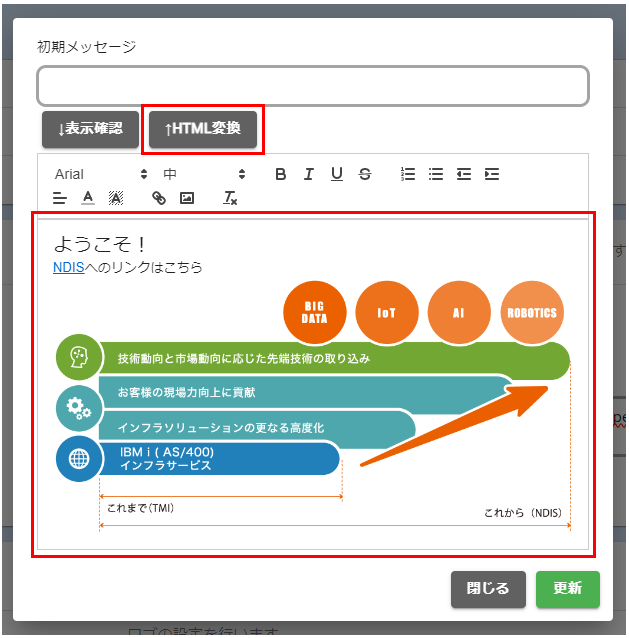Open the text alignment dropdown
The width and height of the screenshot is (629, 638).
click(x=60, y=198)
